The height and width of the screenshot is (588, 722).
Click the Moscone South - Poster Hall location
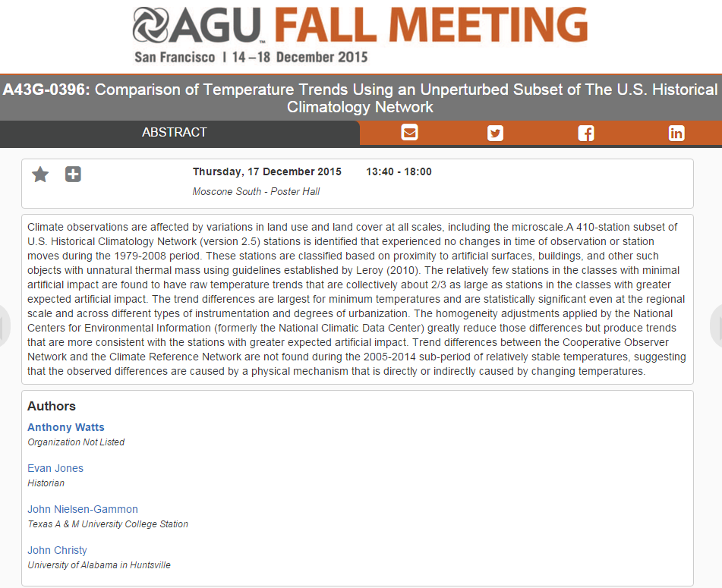256,191
